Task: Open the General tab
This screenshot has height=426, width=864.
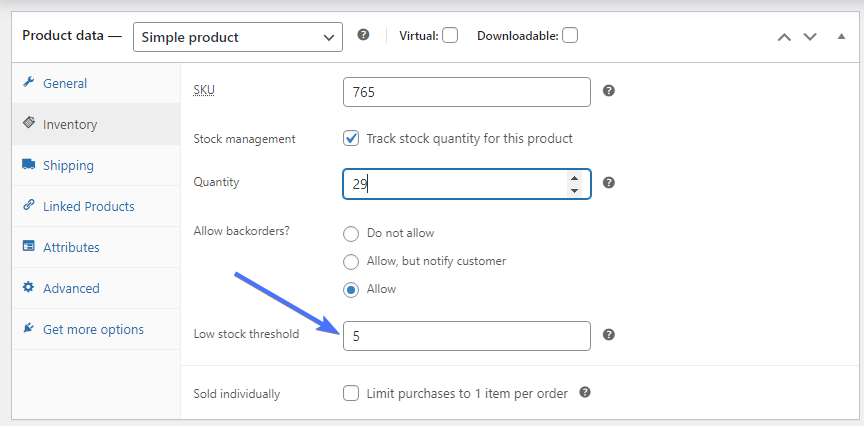Action: [65, 83]
